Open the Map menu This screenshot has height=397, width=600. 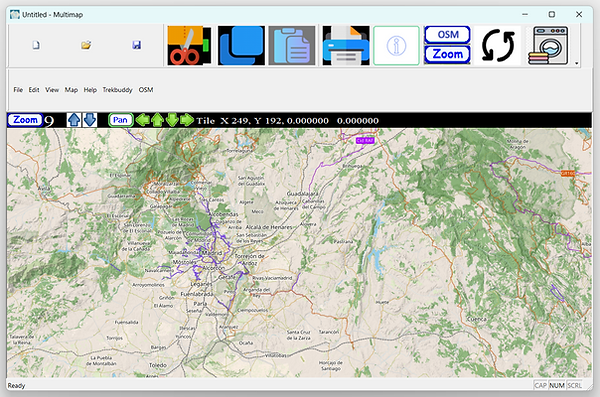pos(71,90)
